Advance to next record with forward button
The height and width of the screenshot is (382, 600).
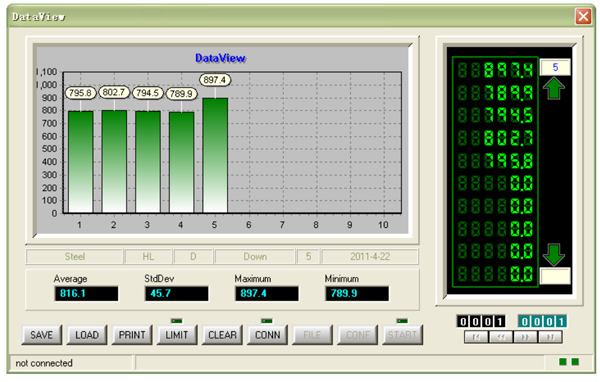pos(525,337)
